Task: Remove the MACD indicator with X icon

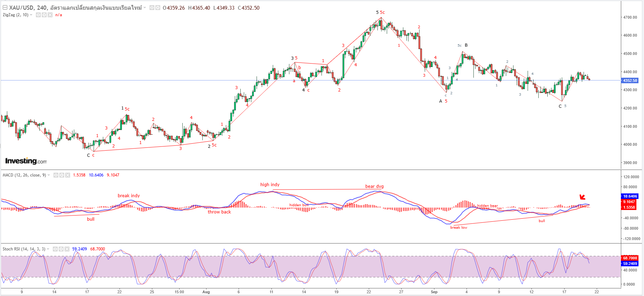Action: [x=68, y=175]
